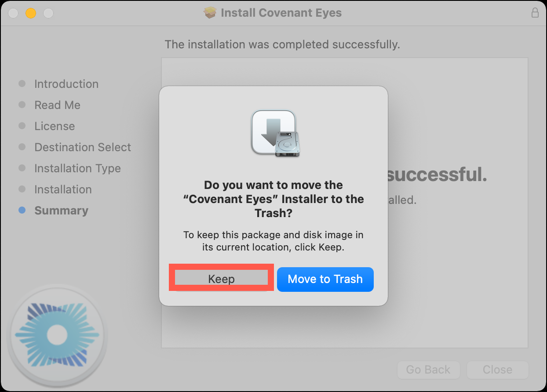Click the installer disk icon in dialog
This screenshot has width=547, height=392.
pos(276,134)
